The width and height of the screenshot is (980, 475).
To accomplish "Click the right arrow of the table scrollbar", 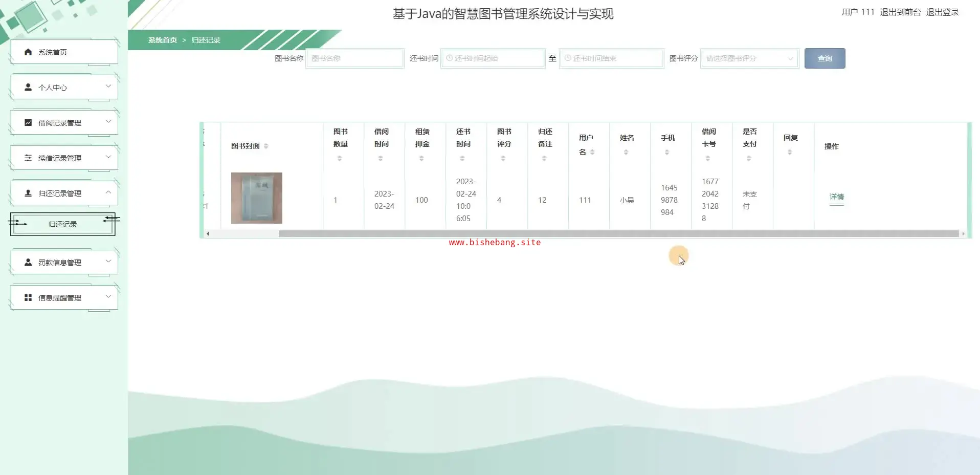I will 963,234.
